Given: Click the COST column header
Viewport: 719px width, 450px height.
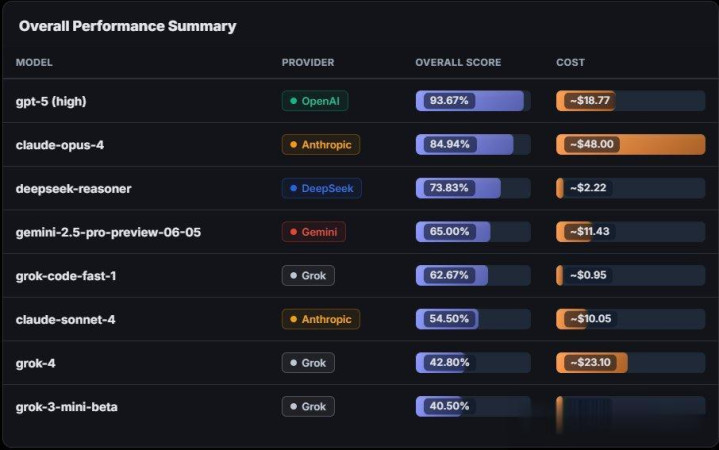Looking at the screenshot, I should 570,62.
